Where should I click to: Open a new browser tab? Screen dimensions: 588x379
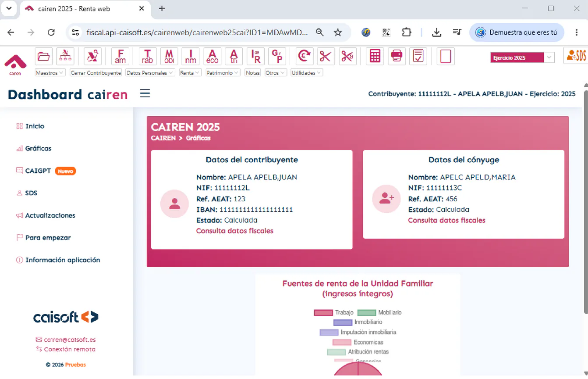pyautogui.click(x=162, y=8)
